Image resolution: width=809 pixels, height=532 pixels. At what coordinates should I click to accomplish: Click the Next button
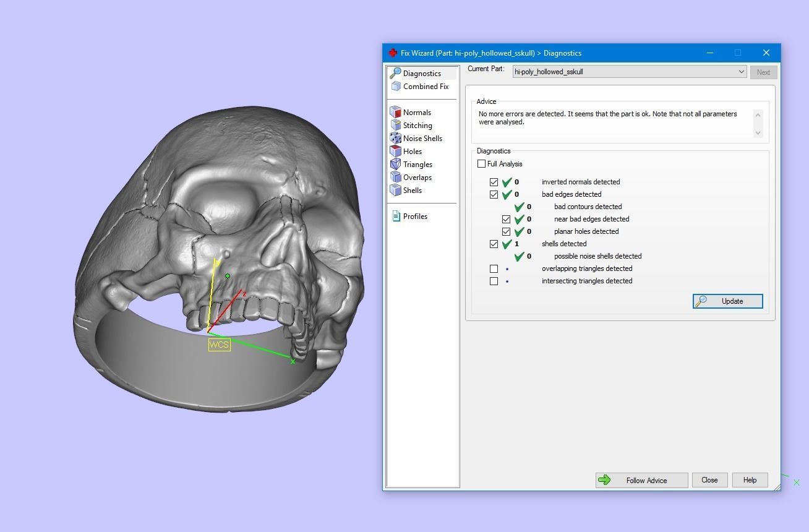(763, 72)
